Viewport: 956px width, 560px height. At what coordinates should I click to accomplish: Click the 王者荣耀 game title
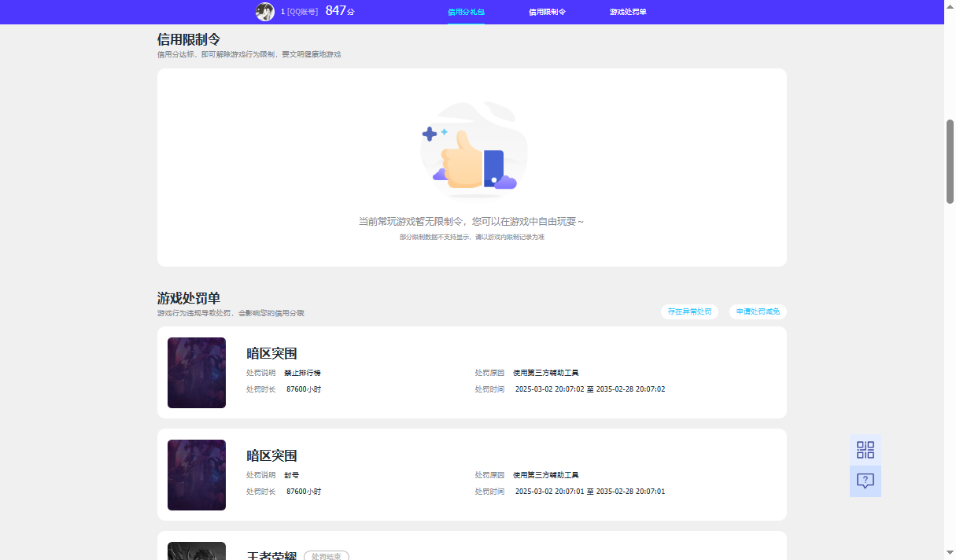pos(271,555)
